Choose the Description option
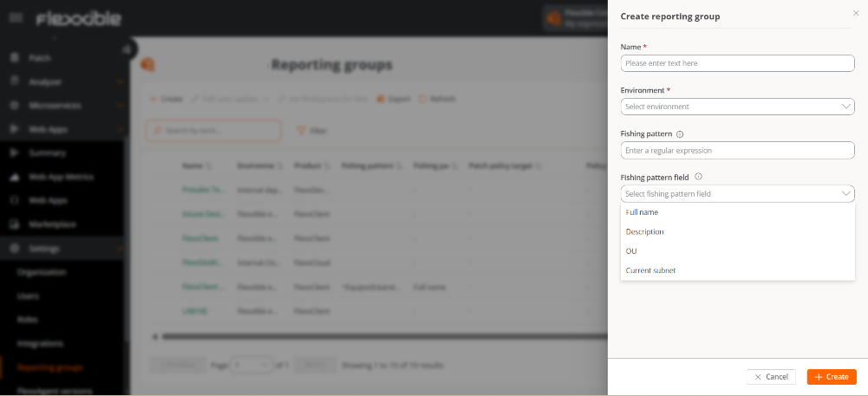This screenshot has height=396, width=868. [x=644, y=232]
